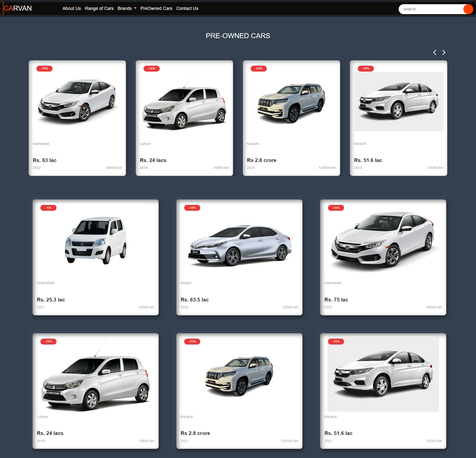Expand the Brands dropdown menu
Image resolution: width=476 pixels, height=458 pixels.
[127, 8]
